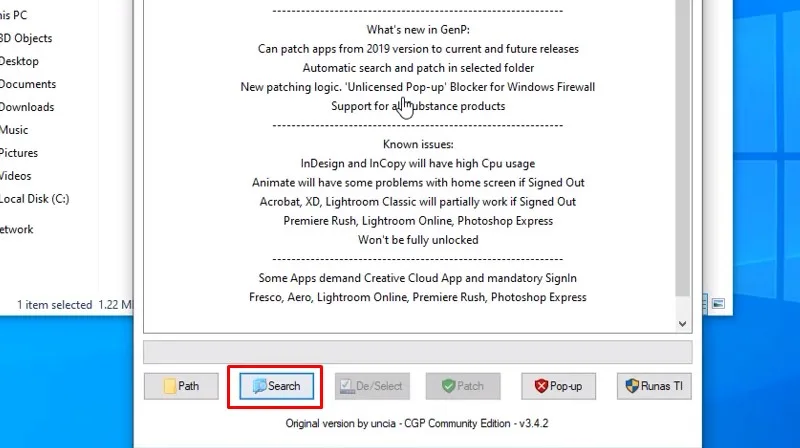This screenshot has width=800, height=448.
Task: Switch Explorer to large icons view
Action: click(x=717, y=303)
